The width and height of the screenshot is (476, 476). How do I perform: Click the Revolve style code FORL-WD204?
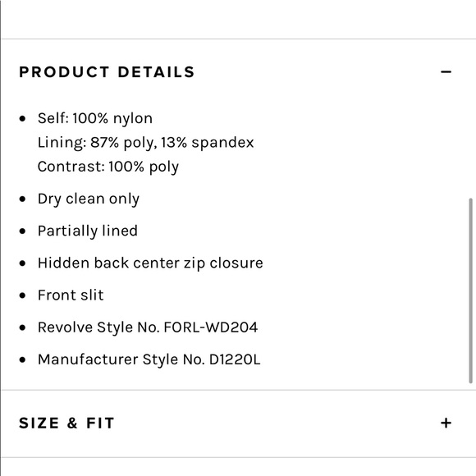[211, 327]
